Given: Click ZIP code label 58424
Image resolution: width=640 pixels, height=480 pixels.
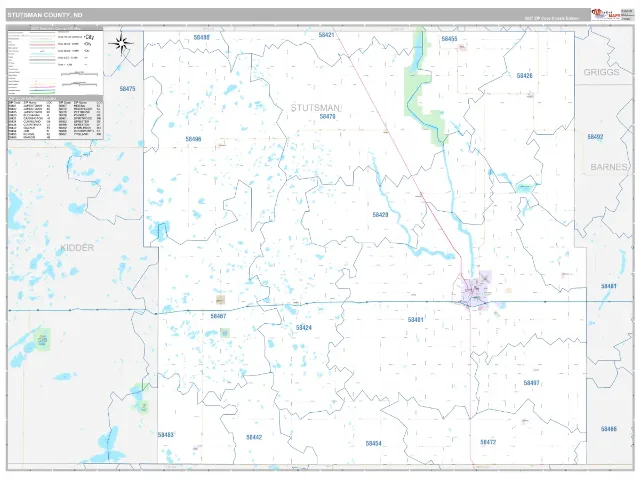Looking at the screenshot, I should [x=304, y=328].
